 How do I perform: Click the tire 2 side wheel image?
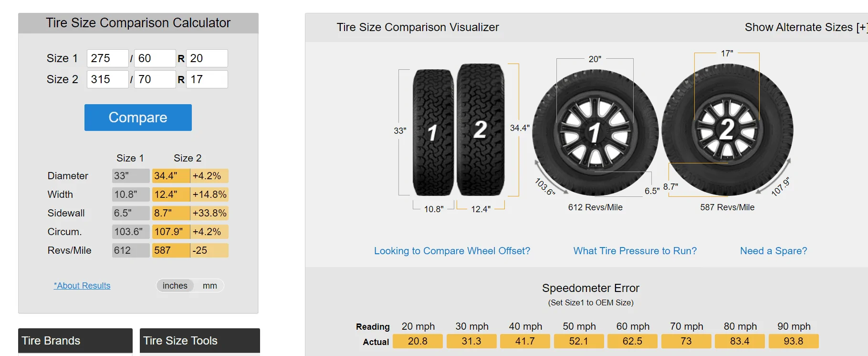(727, 129)
